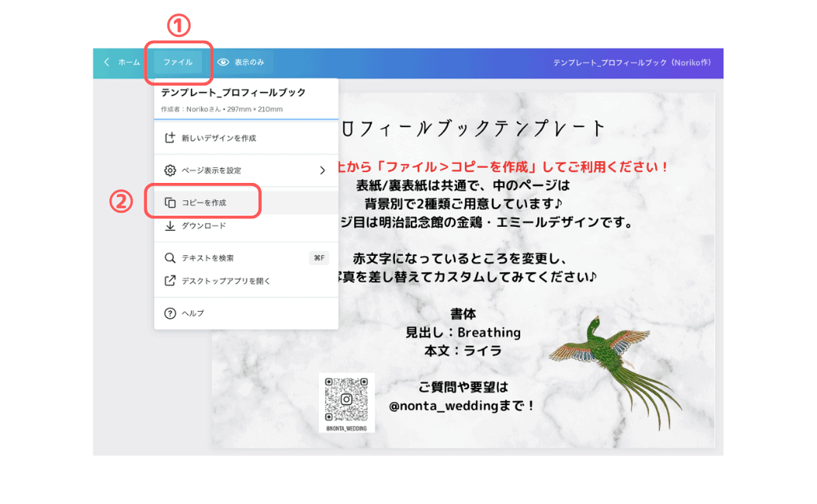817x504 pixels.
Task: Click the copy icon beside コピーを作成
Action: [x=170, y=203]
